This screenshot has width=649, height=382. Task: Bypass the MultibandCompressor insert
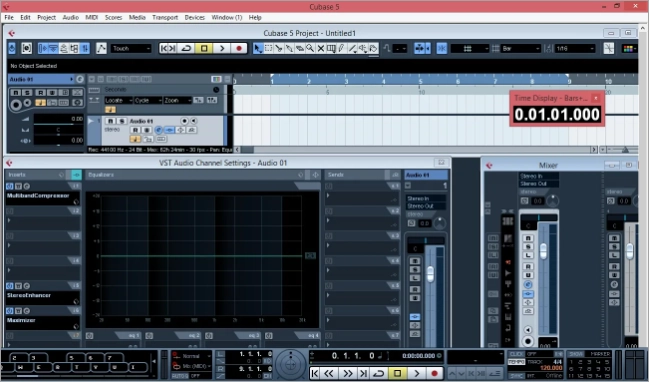(x=18, y=186)
